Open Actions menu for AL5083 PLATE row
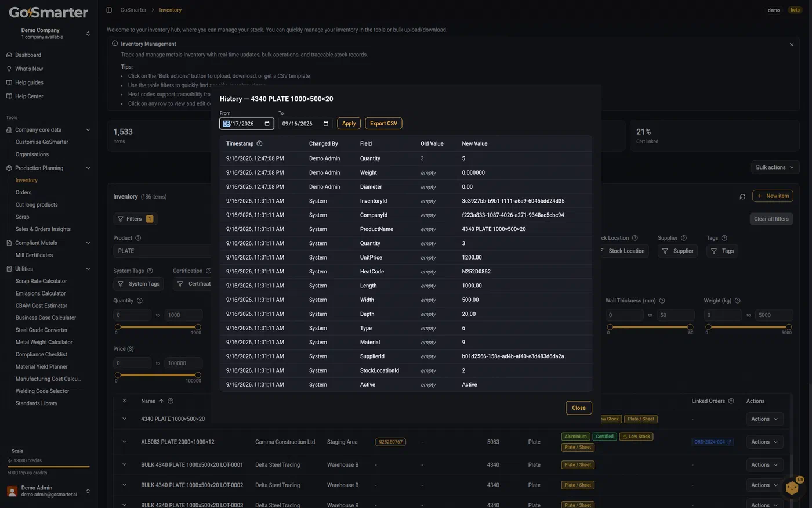 pos(764,442)
